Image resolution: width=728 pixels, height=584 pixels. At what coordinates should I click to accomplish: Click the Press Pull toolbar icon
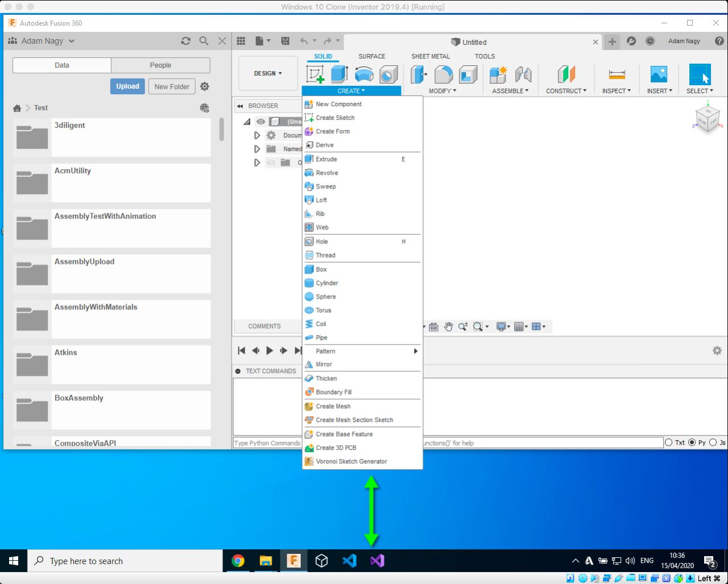click(419, 74)
